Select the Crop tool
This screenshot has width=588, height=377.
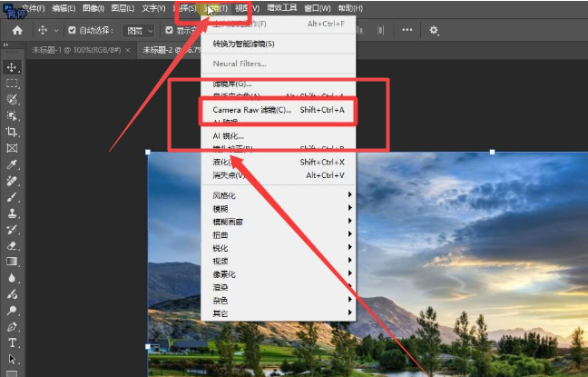(12, 132)
